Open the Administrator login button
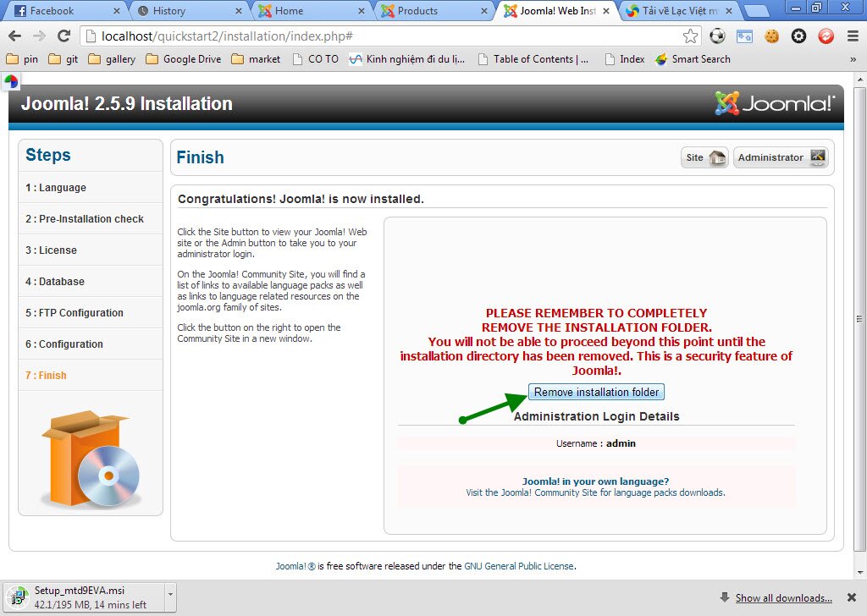This screenshot has height=616, width=867. click(780, 157)
